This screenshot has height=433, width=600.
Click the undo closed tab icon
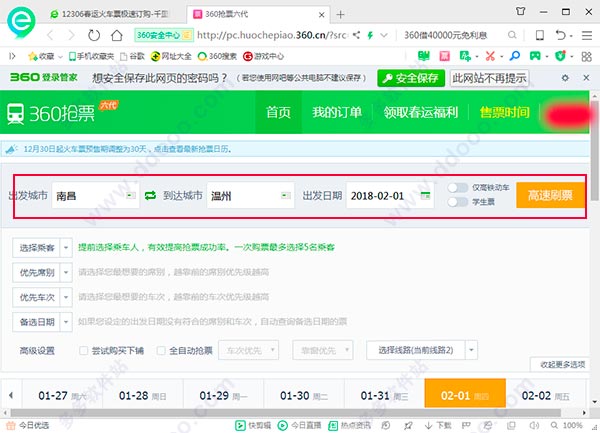pyautogui.click(x=560, y=35)
